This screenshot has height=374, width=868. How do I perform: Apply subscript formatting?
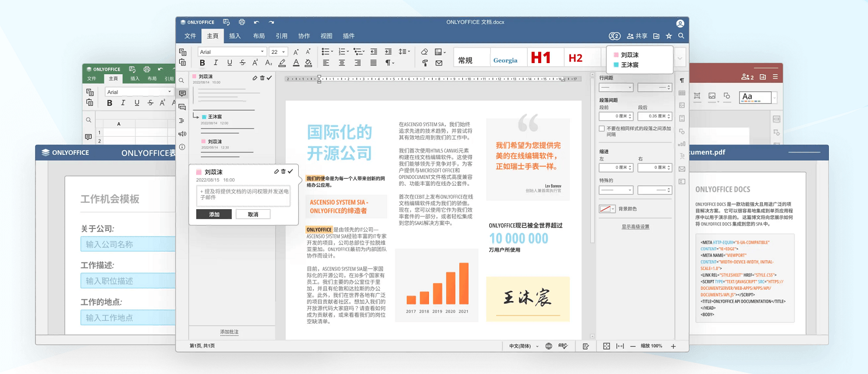click(x=269, y=63)
